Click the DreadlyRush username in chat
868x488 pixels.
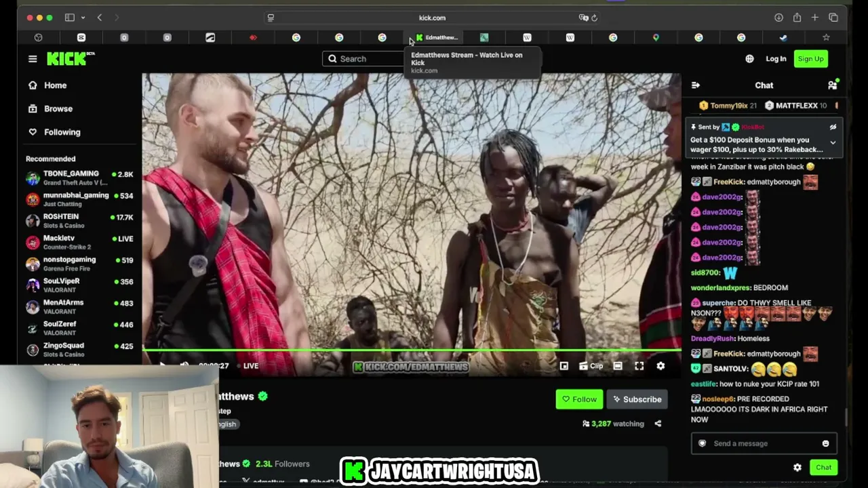(712, 339)
